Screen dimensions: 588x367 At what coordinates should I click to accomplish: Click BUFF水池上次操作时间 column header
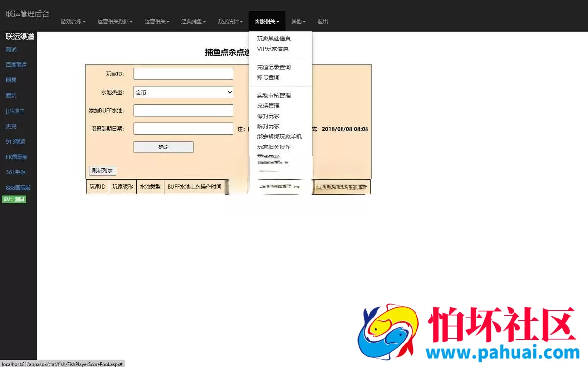(195, 187)
